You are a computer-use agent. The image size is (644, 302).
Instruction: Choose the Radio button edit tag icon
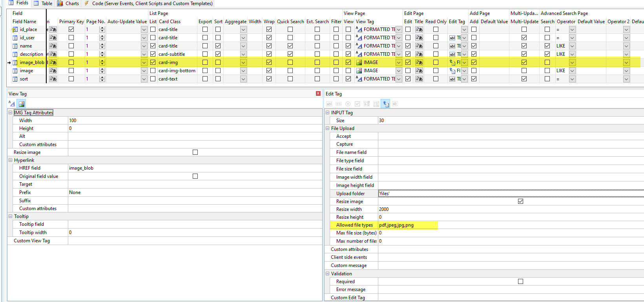348,104
